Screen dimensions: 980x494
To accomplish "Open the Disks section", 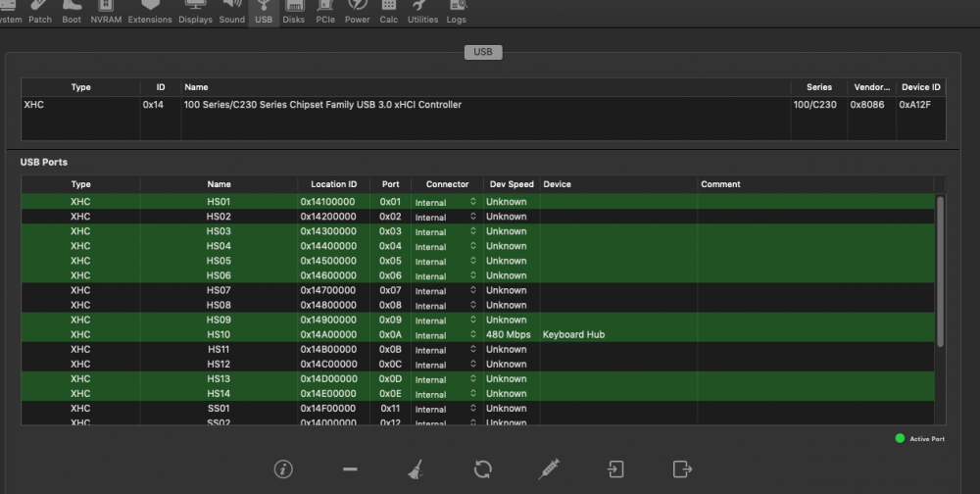I will point(294,13).
